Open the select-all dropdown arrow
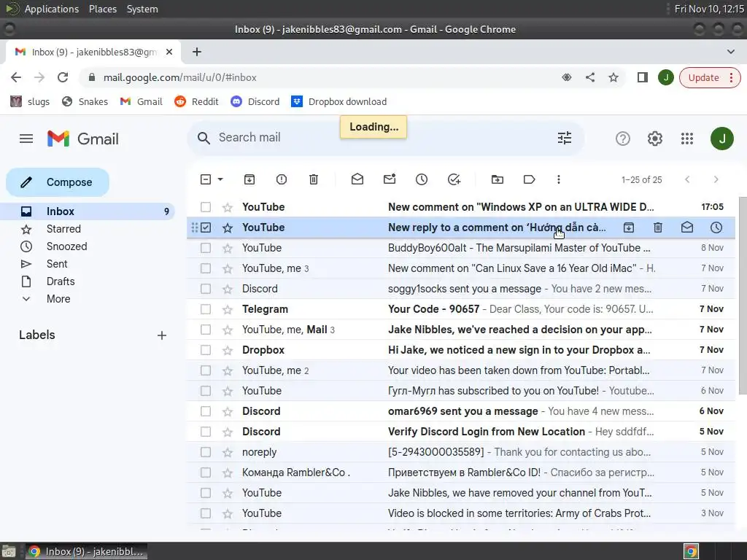The image size is (747, 560). (220, 179)
